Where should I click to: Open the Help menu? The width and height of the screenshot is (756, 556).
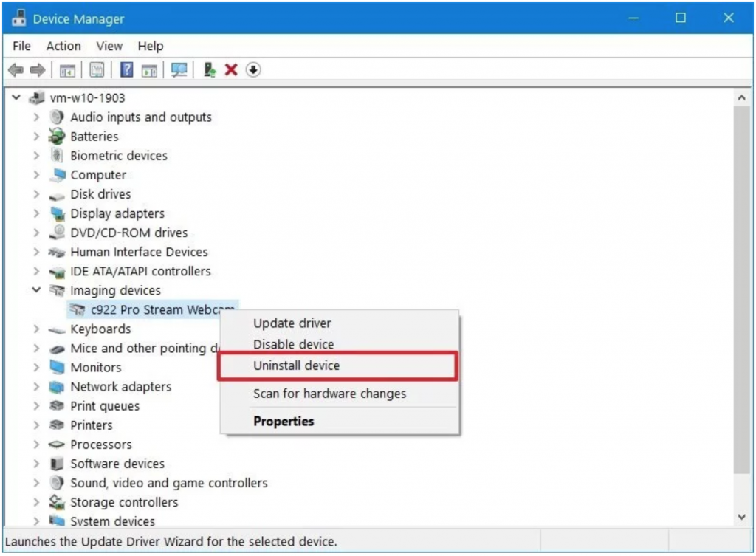[151, 46]
